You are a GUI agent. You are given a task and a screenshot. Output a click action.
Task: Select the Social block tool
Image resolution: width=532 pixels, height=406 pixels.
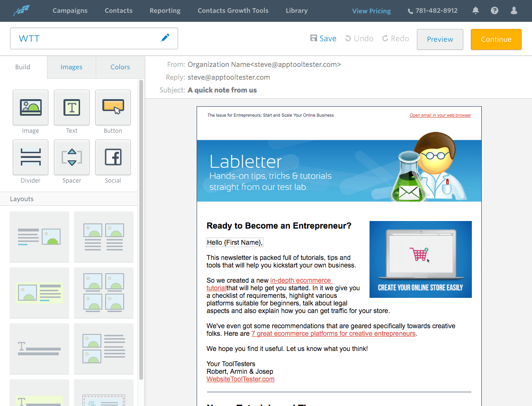point(113,157)
